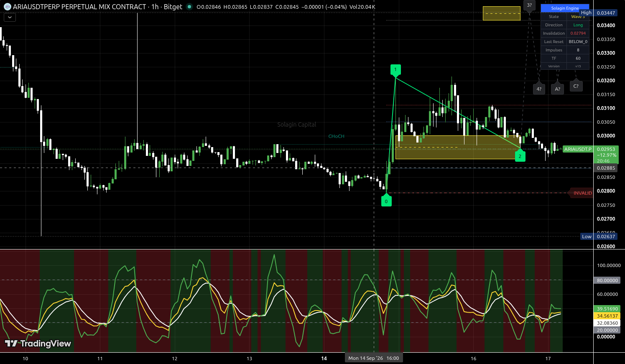Image resolution: width=625 pixels, height=364 pixels.
Task: Click the projected 4? wave label
Action: tap(539, 89)
